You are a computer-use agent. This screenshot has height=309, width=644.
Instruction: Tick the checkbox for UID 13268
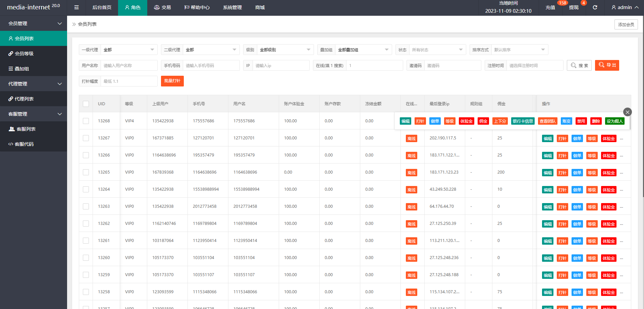point(86,121)
